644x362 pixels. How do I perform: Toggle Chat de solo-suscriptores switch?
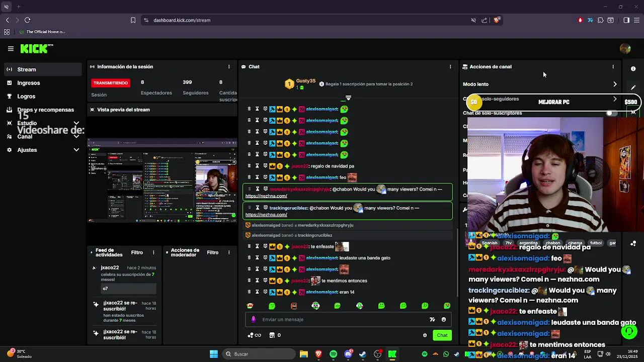click(611, 113)
